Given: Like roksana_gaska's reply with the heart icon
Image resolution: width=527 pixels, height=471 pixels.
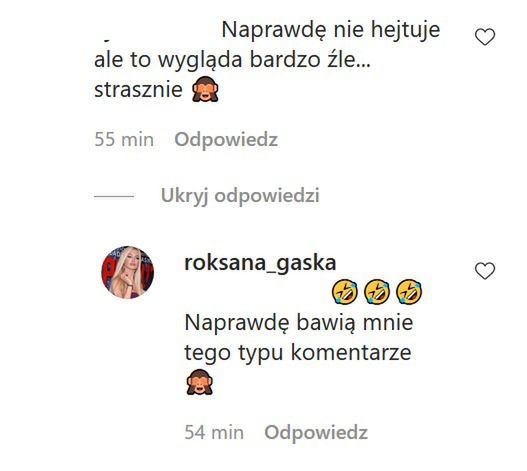Looking at the screenshot, I should tap(485, 271).
